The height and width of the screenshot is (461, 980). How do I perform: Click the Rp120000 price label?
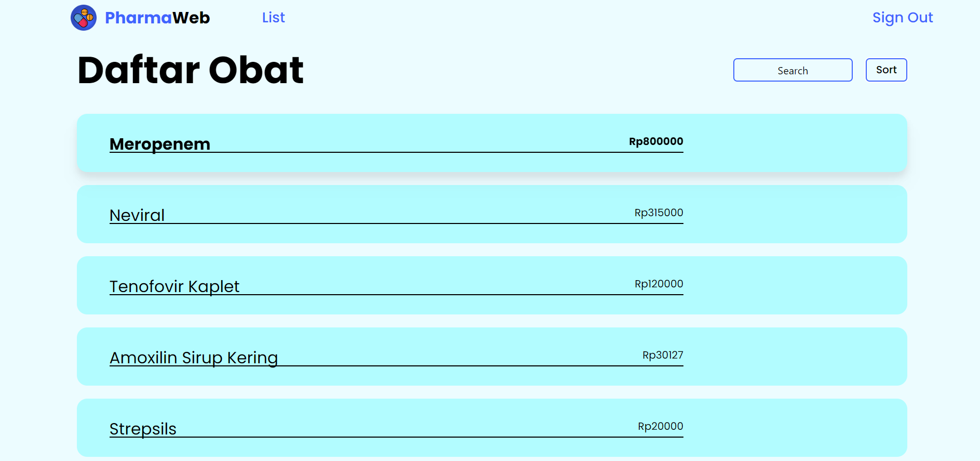pyautogui.click(x=659, y=284)
